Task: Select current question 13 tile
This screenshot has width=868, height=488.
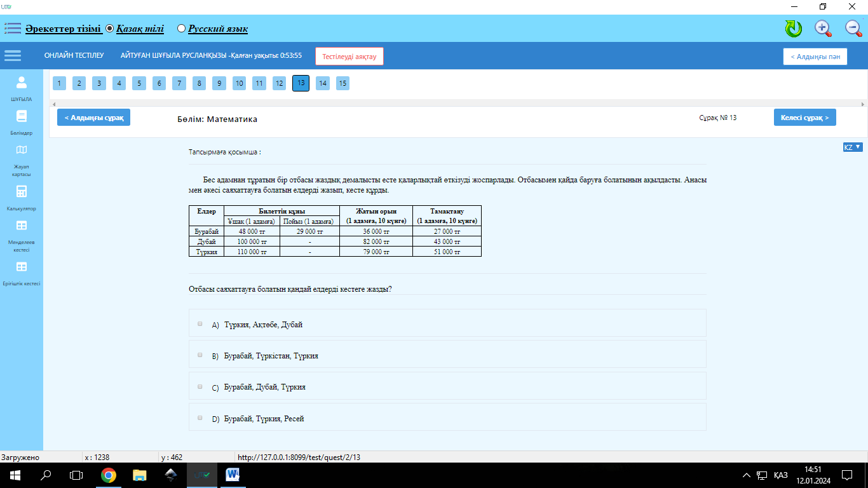Action: pos(301,83)
